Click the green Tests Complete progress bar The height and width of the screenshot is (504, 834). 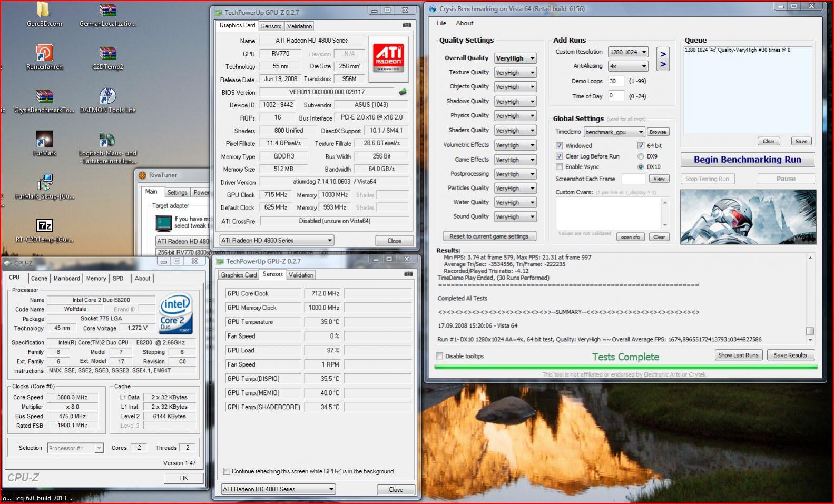(626, 367)
